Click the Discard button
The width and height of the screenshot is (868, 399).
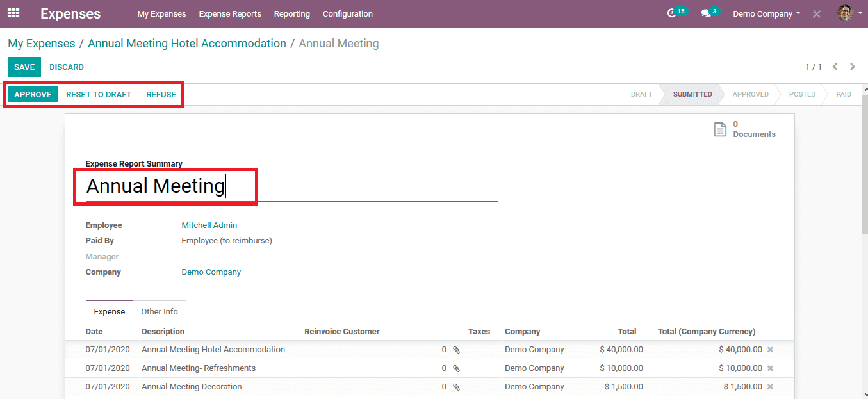pyautogui.click(x=67, y=67)
